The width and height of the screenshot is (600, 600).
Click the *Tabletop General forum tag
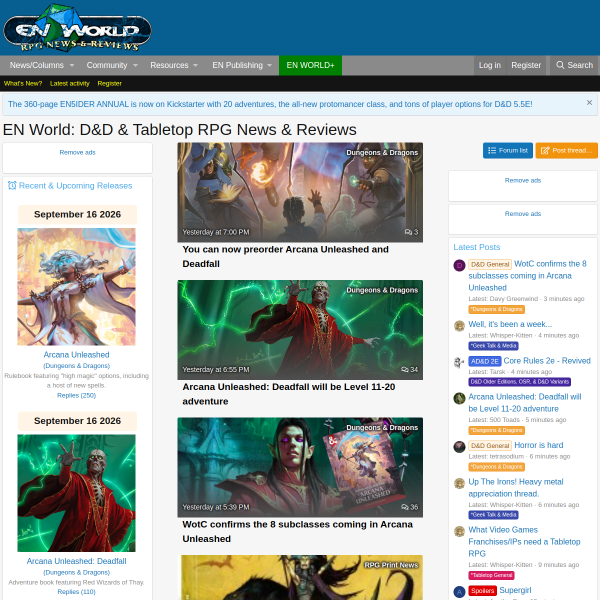coord(491,575)
